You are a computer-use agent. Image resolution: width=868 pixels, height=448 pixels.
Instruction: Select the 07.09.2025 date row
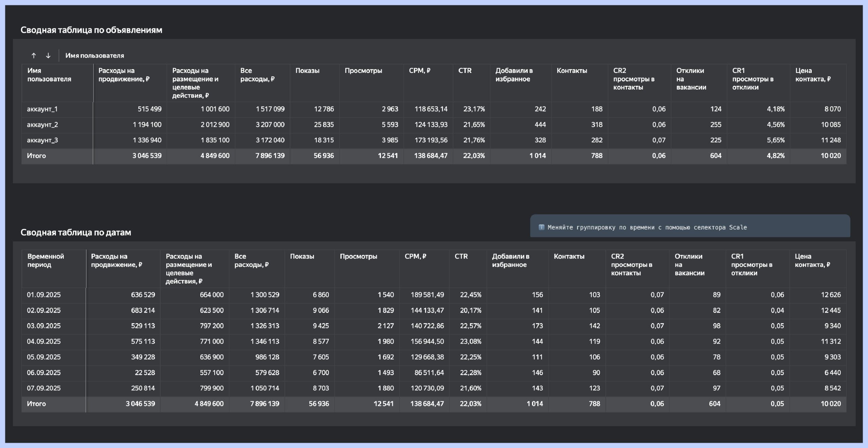[44, 388]
